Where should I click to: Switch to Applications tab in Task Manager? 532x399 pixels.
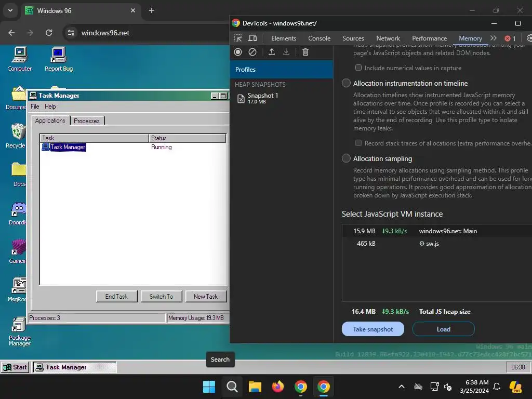click(50, 121)
